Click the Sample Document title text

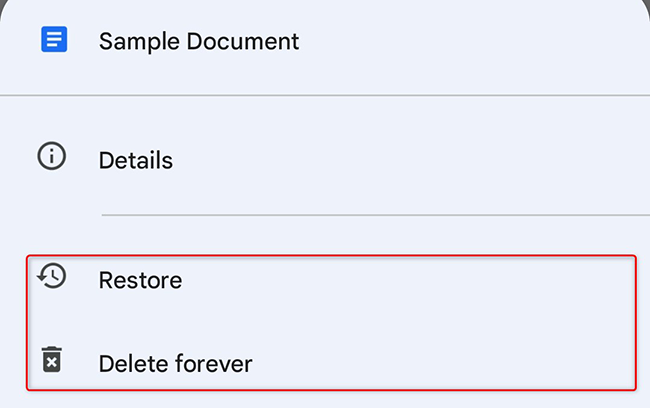pyautogui.click(x=198, y=42)
